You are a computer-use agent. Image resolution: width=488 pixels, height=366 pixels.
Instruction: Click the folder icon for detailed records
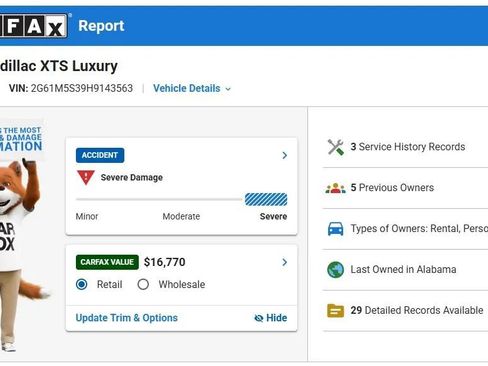[335, 311]
